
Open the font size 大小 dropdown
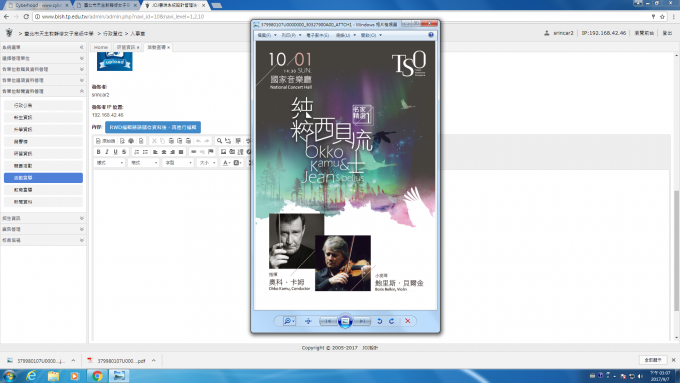pos(207,163)
